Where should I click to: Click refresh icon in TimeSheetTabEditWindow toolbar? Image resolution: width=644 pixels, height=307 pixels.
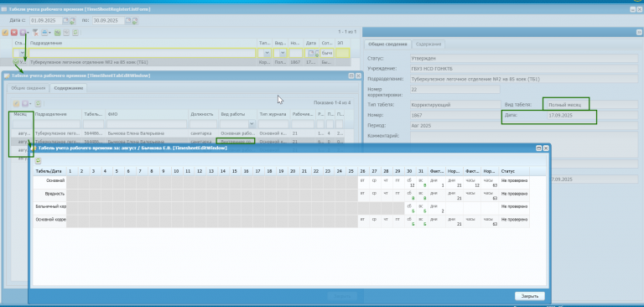(x=39, y=104)
